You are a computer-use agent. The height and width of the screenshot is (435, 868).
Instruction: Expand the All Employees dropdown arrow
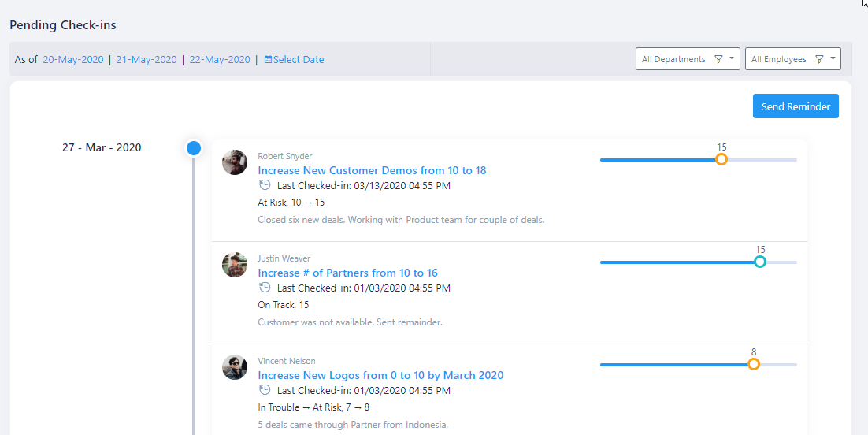click(x=833, y=59)
